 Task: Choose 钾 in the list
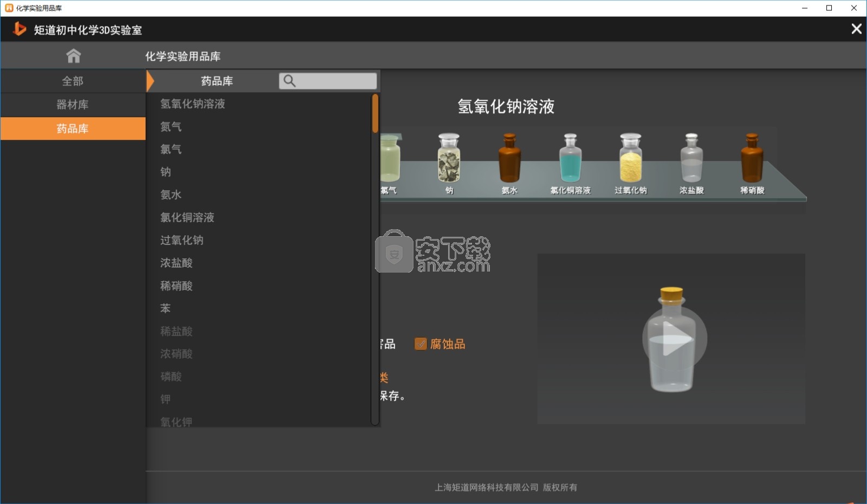click(165, 399)
